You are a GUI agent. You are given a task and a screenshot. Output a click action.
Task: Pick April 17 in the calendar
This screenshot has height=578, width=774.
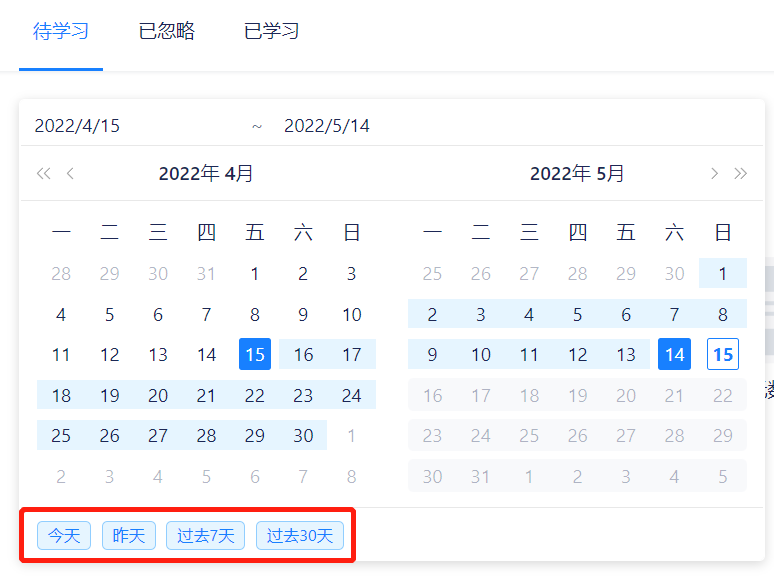(x=351, y=354)
